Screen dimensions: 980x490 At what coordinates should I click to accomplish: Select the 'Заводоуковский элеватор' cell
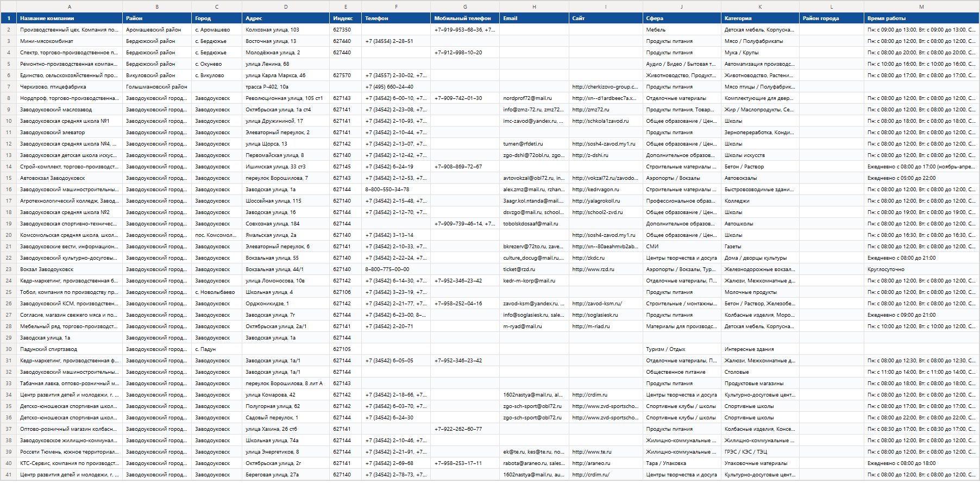coord(70,133)
